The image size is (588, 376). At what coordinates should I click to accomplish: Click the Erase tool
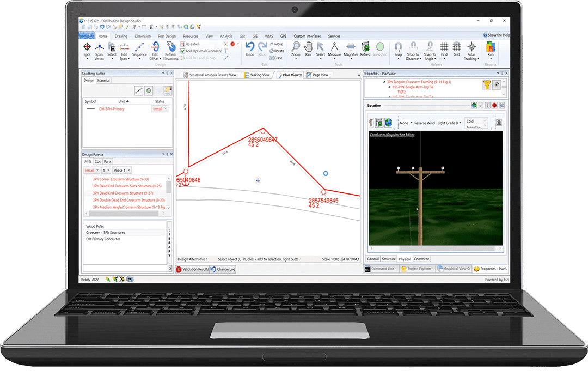[x=276, y=58]
